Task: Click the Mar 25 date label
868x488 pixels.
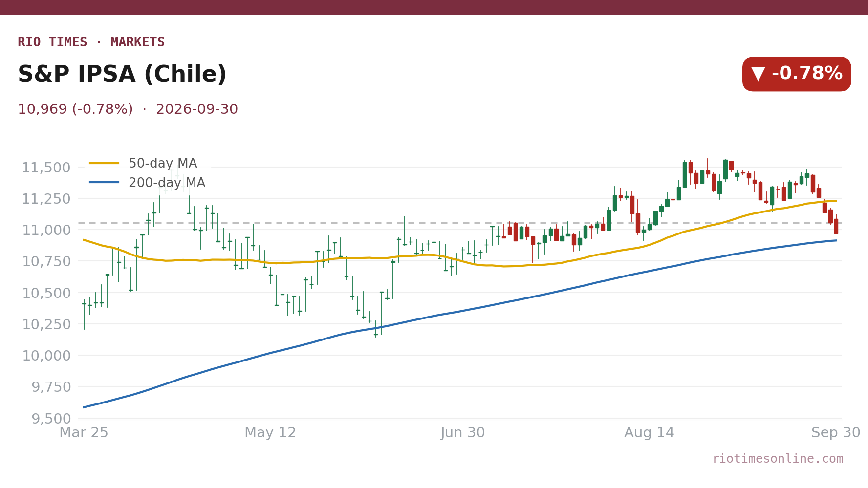Action: (84, 433)
